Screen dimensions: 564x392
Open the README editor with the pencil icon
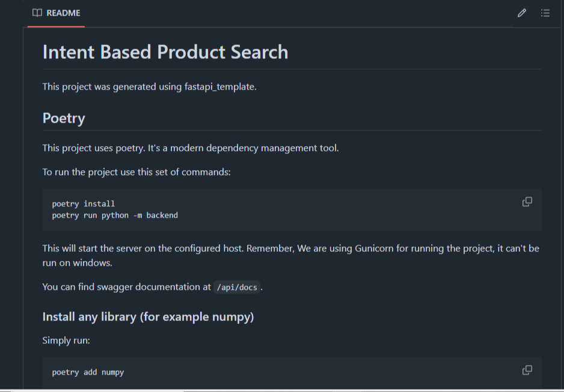pyautogui.click(x=521, y=13)
